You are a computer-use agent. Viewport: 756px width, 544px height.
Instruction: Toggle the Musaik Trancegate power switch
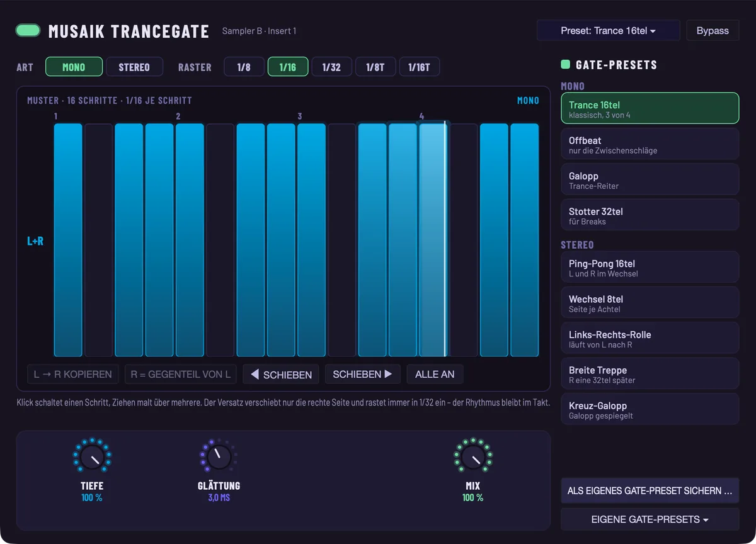[x=28, y=30]
